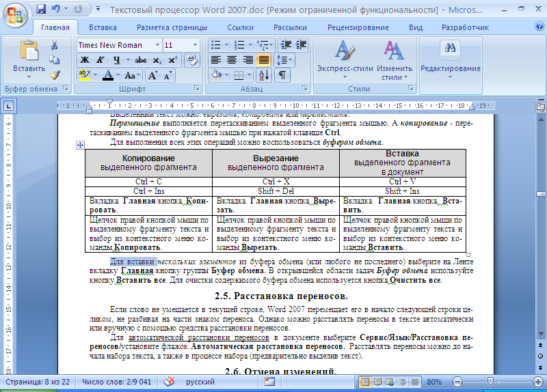Apply the font color A swatch
This screenshot has height=392, width=547.
(108, 75)
